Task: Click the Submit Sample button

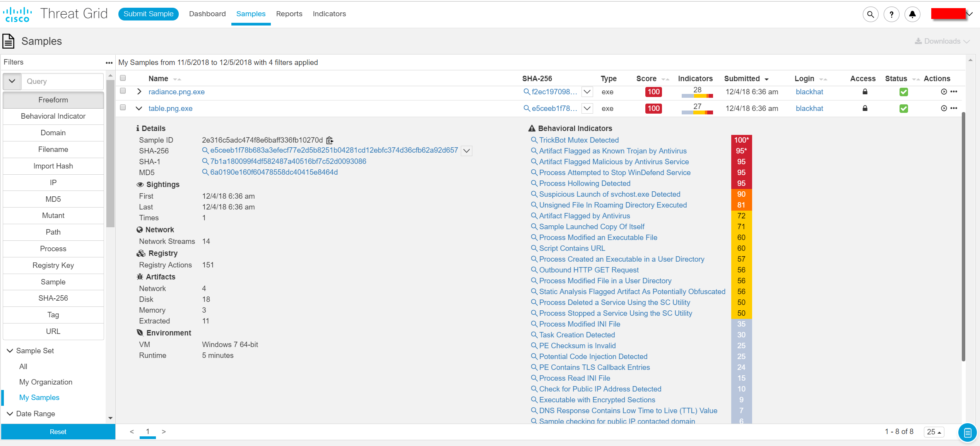Action: point(148,14)
